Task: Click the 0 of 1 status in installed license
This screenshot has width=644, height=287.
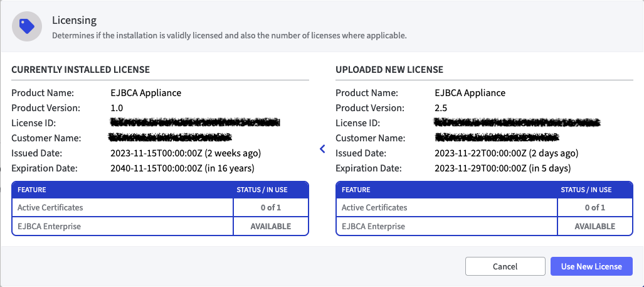Action: pyautogui.click(x=270, y=207)
